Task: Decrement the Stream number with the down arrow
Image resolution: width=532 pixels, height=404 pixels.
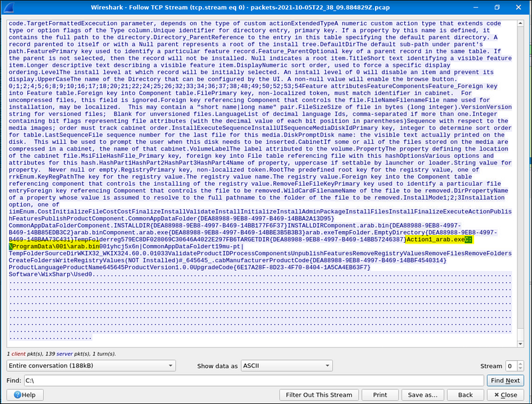Action: coord(520,368)
